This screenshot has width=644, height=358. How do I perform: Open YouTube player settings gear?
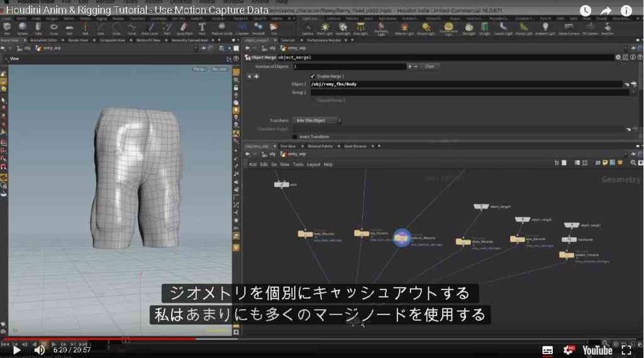coord(569,350)
